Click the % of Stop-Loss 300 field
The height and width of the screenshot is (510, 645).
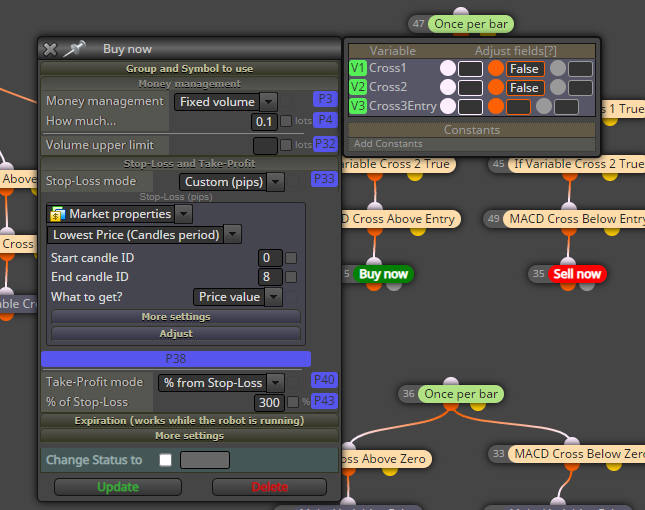pos(269,402)
